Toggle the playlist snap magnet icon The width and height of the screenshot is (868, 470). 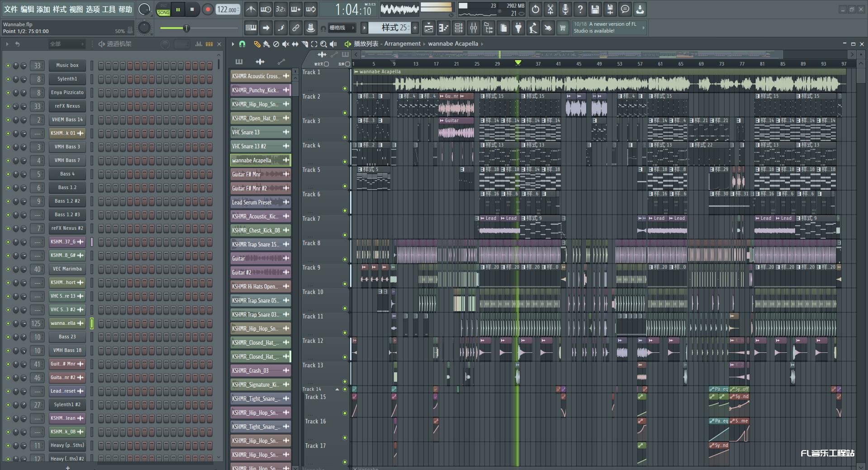[242, 44]
